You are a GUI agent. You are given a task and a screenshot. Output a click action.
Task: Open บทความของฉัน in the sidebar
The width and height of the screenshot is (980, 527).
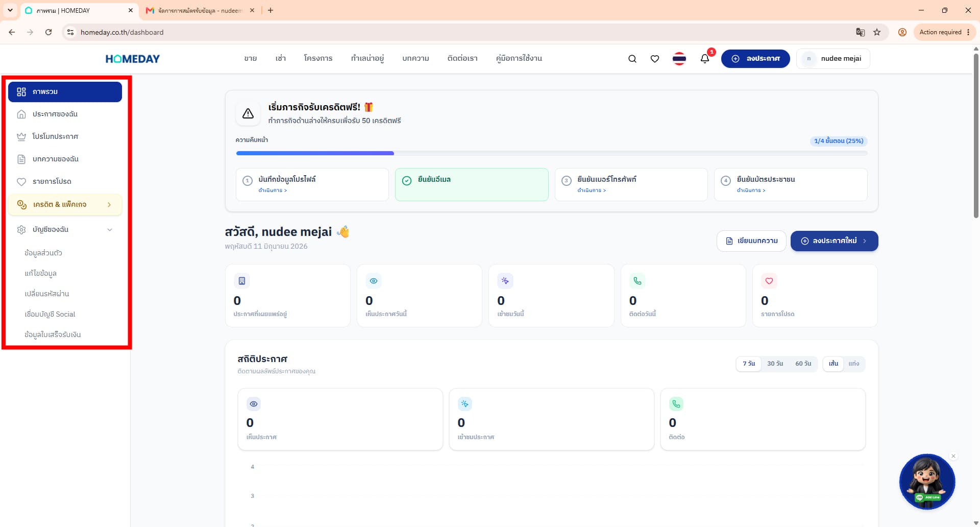[65, 159]
